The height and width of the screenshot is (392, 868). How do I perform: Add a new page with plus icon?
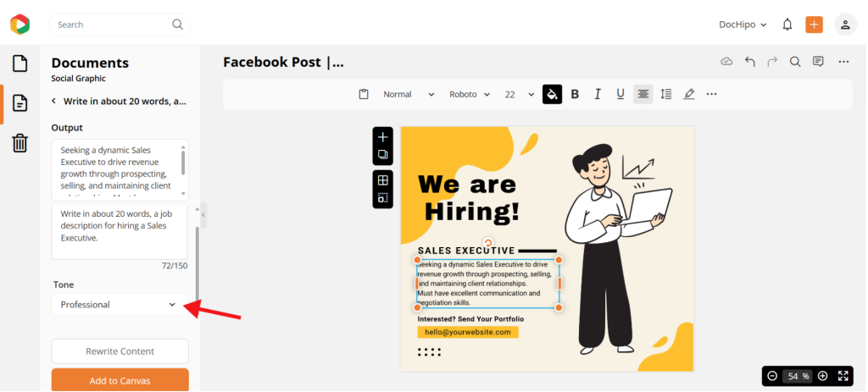(383, 137)
